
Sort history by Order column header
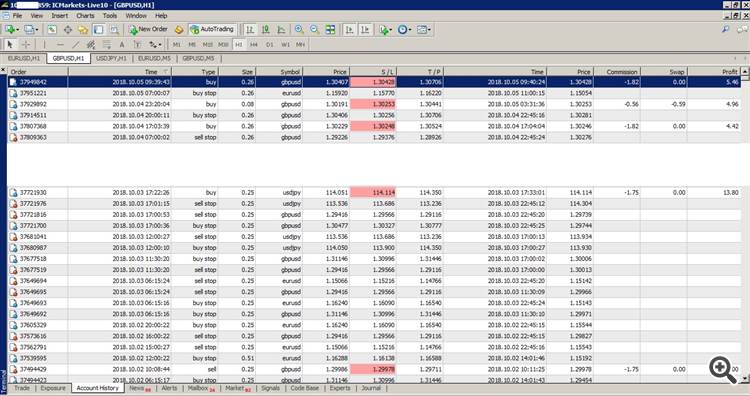click(x=38, y=72)
